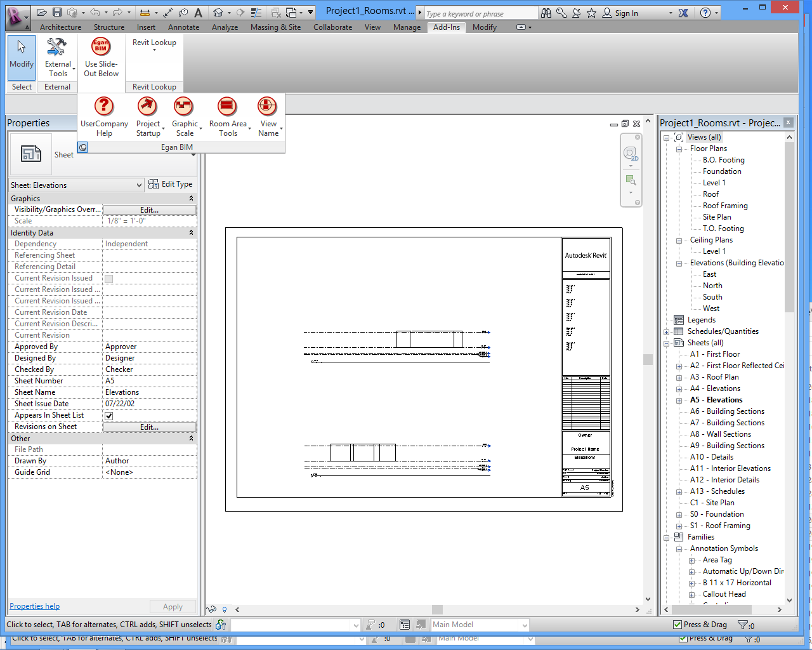Click Edit for Visibility/Graphics Overrides
Image resolution: width=812 pixels, height=650 pixels.
150,210
